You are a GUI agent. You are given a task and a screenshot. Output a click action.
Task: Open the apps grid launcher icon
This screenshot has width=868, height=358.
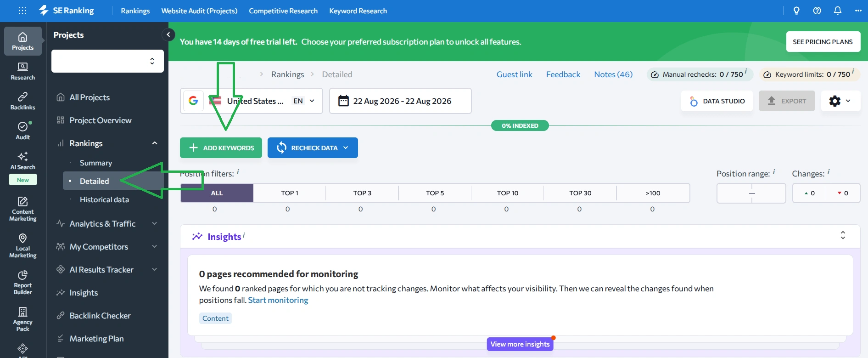[22, 11]
